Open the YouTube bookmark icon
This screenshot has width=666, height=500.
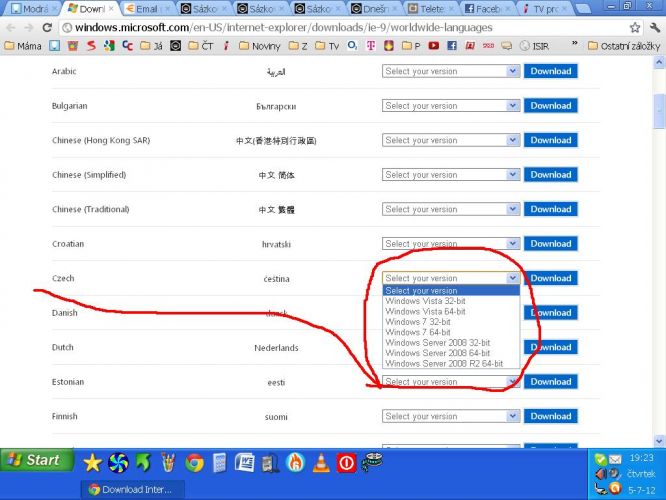tap(434, 45)
